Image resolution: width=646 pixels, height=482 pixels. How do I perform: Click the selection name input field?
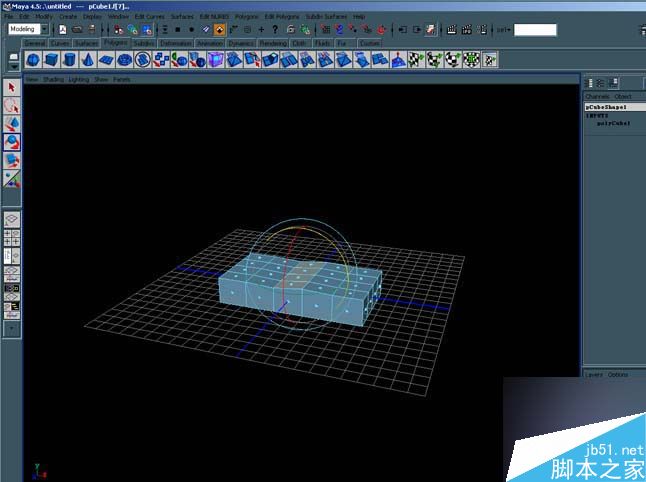[x=535, y=30]
